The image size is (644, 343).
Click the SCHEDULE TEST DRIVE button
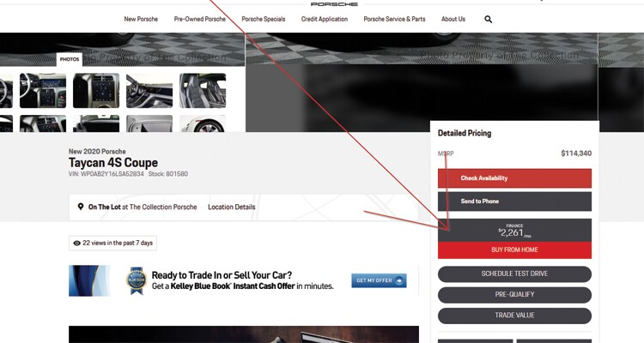coord(514,274)
